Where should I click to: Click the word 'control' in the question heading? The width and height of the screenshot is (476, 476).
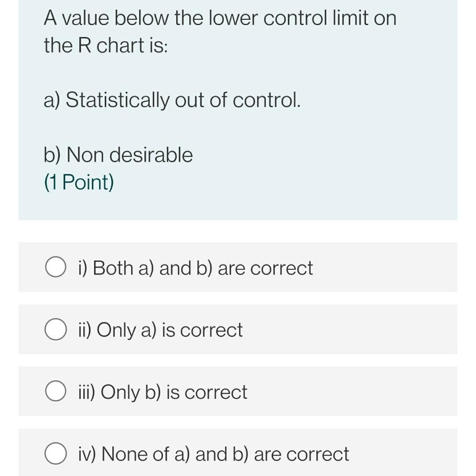(x=295, y=18)
